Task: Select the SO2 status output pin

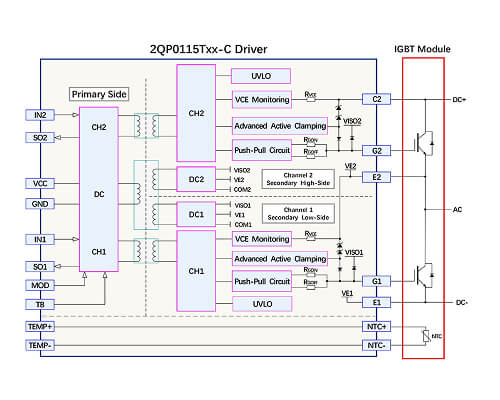Action: coord(40,137)
